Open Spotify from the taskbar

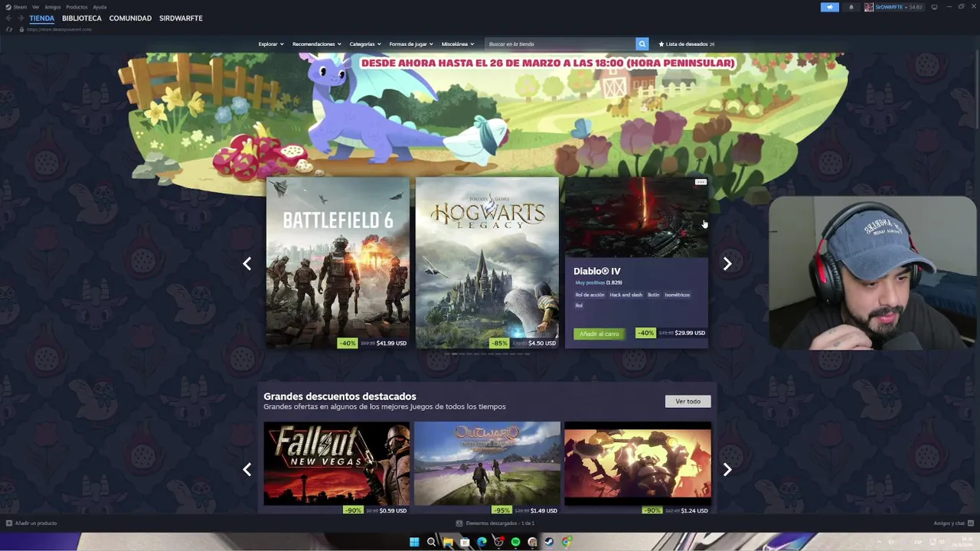click(x=515, y=542)
